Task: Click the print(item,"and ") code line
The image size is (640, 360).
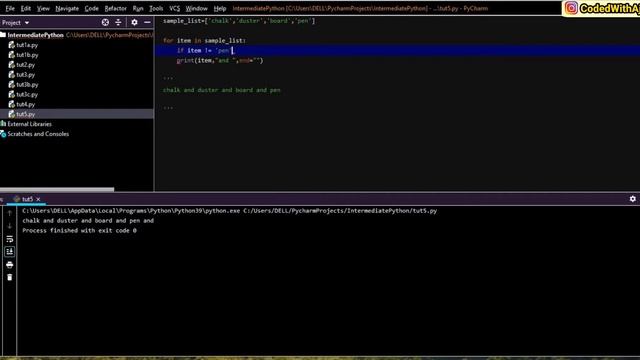Action: point(220,60)
